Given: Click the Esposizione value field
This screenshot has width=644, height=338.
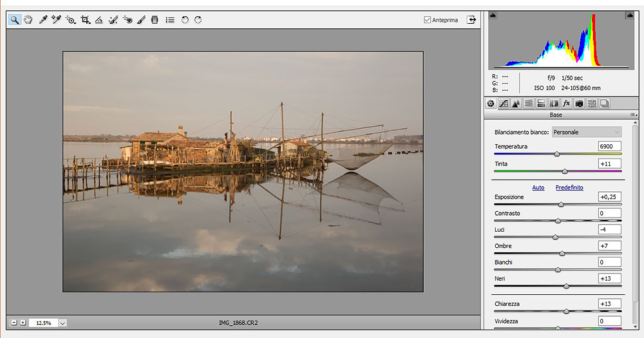Looking at the screenshot, I should 609,197.
